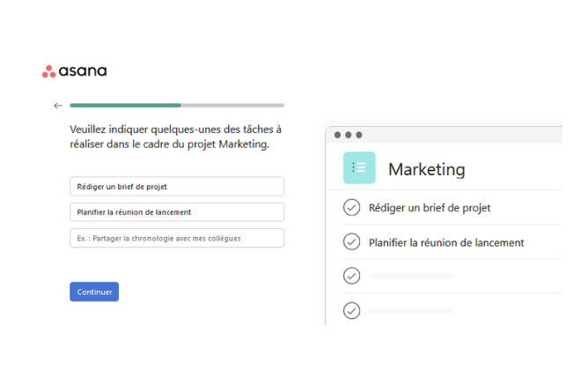Screen dimensions: 588x377
Task: Go back using the left arrow
Action: (58, 106)
